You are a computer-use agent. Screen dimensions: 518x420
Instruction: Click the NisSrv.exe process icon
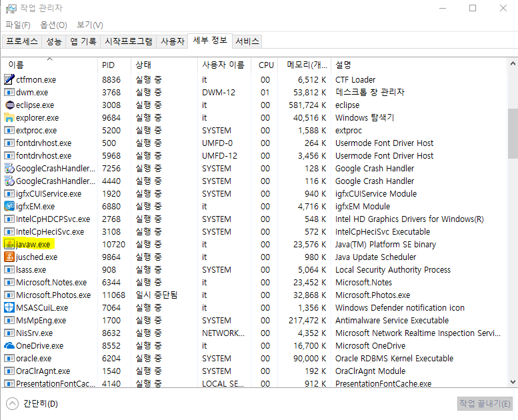9,333
